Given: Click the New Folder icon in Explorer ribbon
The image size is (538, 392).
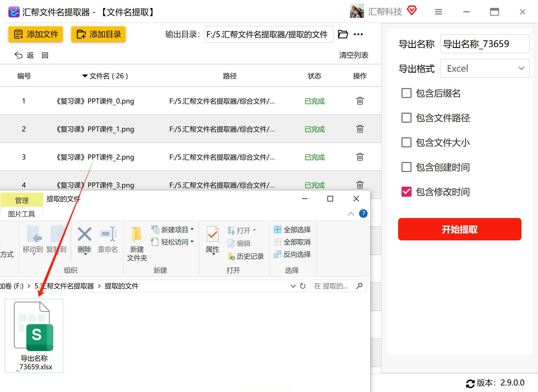Looking at the screenshot, I should (x=137, y=234).
